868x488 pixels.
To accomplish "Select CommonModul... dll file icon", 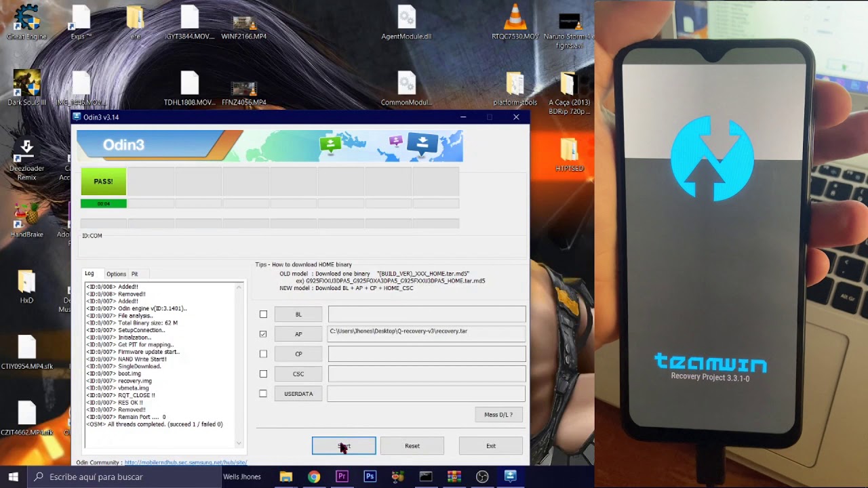I will tap(406, 88).
